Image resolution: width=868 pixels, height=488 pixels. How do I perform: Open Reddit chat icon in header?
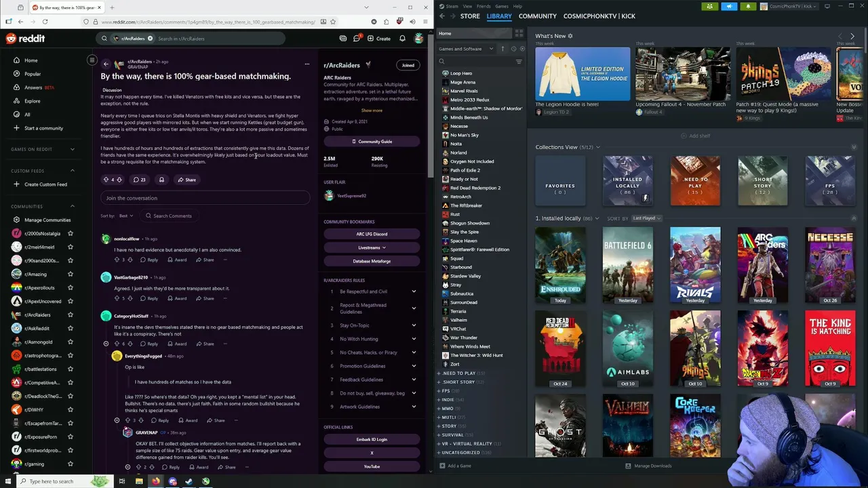point(357,39)
